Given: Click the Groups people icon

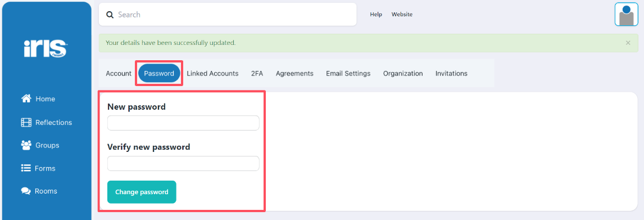Looking at the screenshot, I should pyautogui.click(x=26, y=145).
